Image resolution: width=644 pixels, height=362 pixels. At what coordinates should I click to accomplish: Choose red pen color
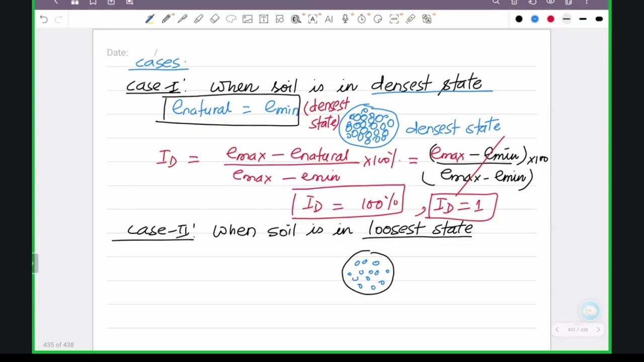[x=551, y=19]
